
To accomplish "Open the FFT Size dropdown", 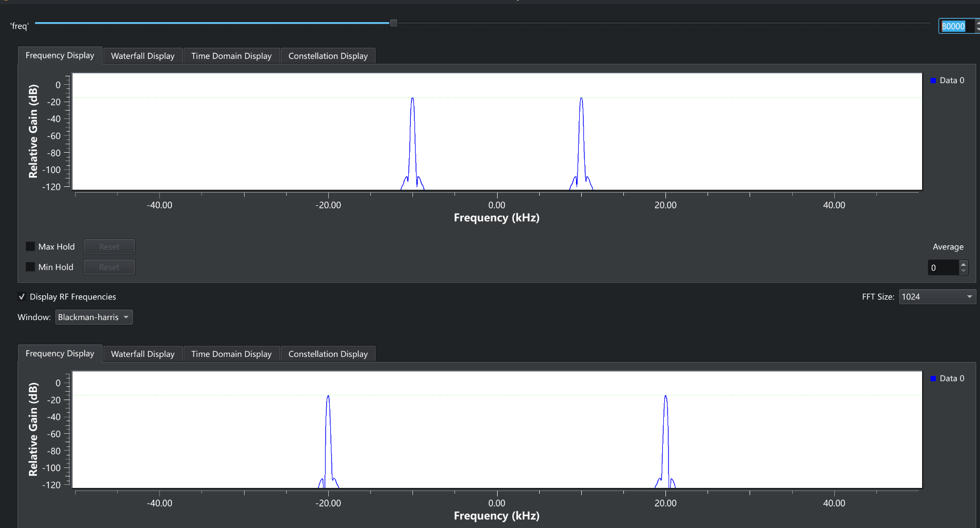I will coord(937,297).
